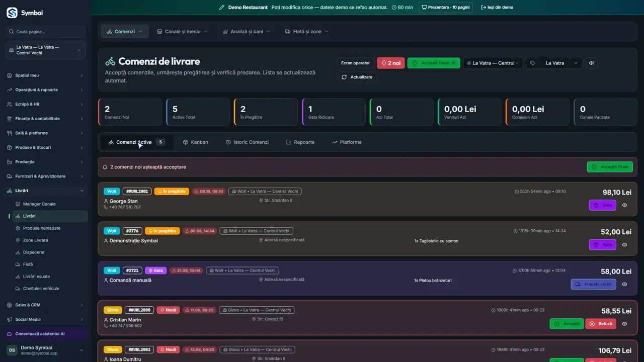
Task: Expand Operațiuni & rapoarte sidebar section
Action: point(46,89)
